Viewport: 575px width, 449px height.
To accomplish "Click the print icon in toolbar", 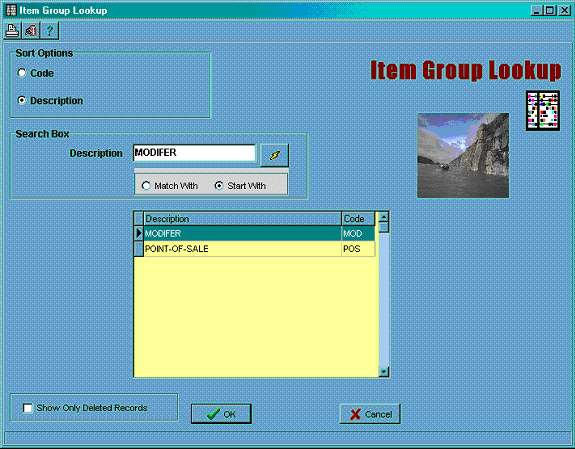I will coord(12,30).
